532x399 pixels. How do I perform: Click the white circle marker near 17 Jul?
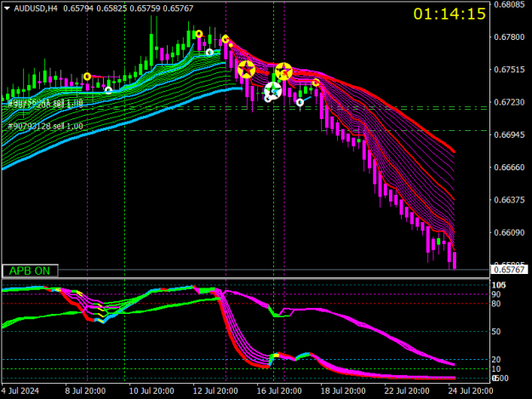coord(300,102)
